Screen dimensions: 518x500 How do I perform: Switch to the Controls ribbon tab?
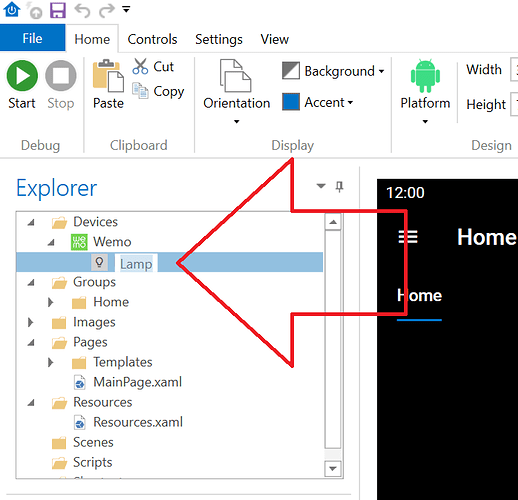point(152,39)
